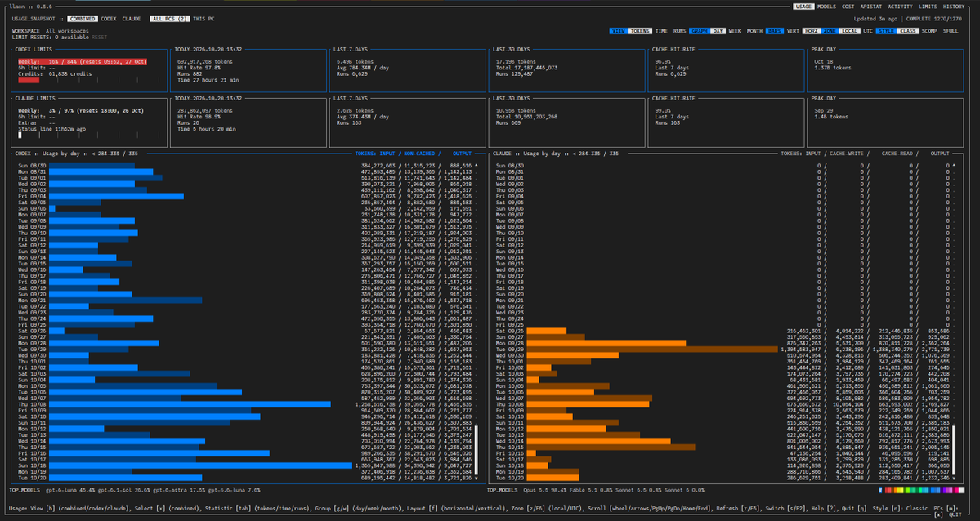The image size is (980, 521).
Task: Click the up arrow on the Codex chart scrollbar
Action: [477, 166]
